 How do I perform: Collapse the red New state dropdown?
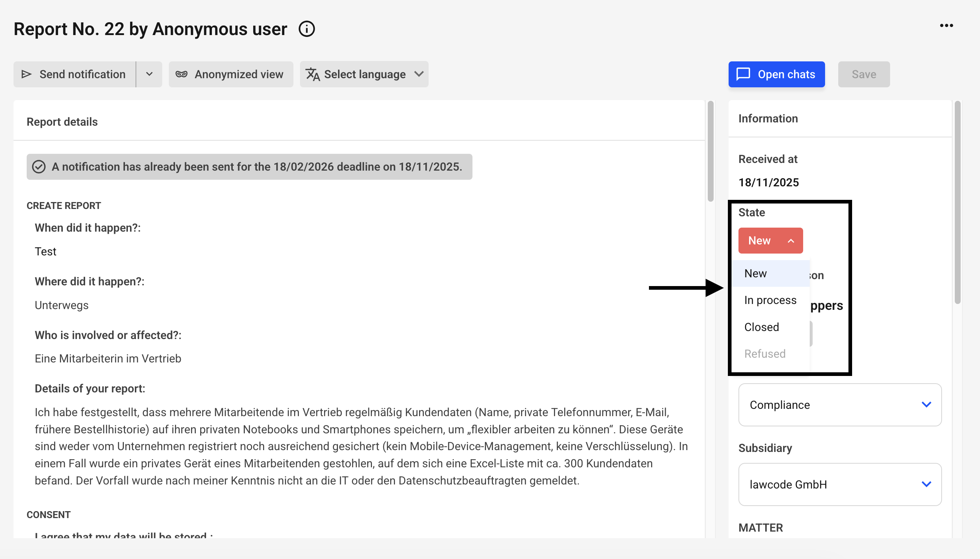click(x=770, y=240)
